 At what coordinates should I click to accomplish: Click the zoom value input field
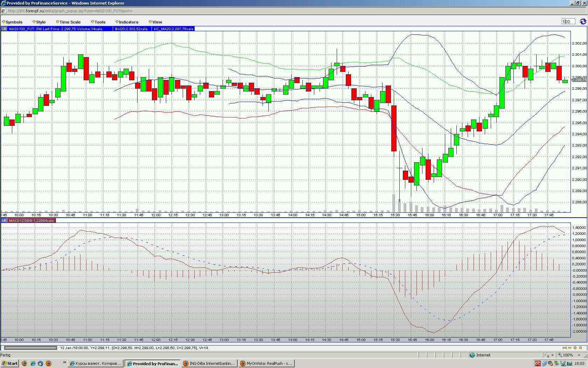point(568,21)
